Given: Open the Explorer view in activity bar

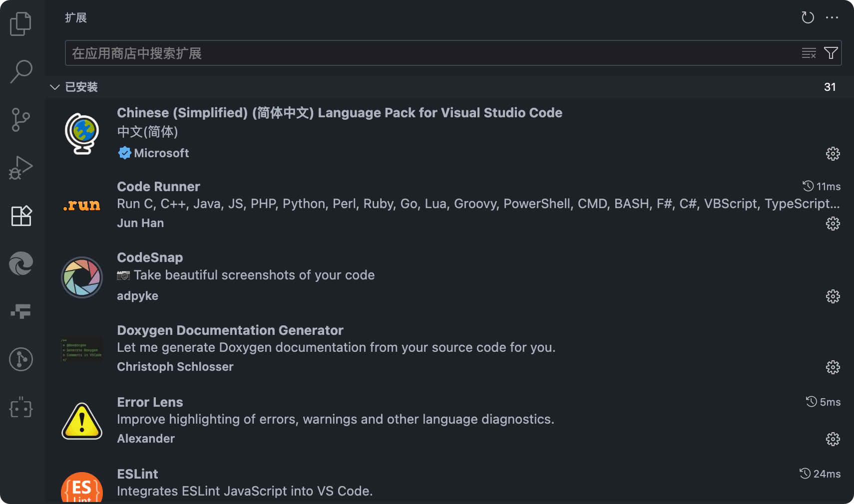Looking at the screenshot, I should (x=21, y=24).
